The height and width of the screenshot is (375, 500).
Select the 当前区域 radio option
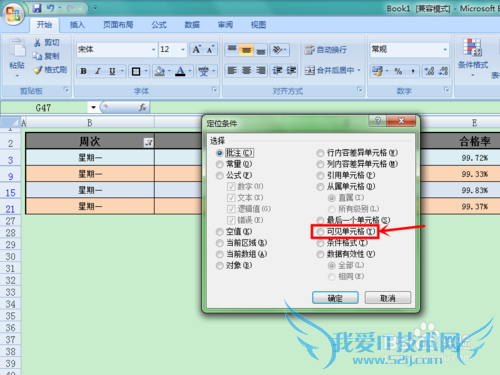pos(219,243)
